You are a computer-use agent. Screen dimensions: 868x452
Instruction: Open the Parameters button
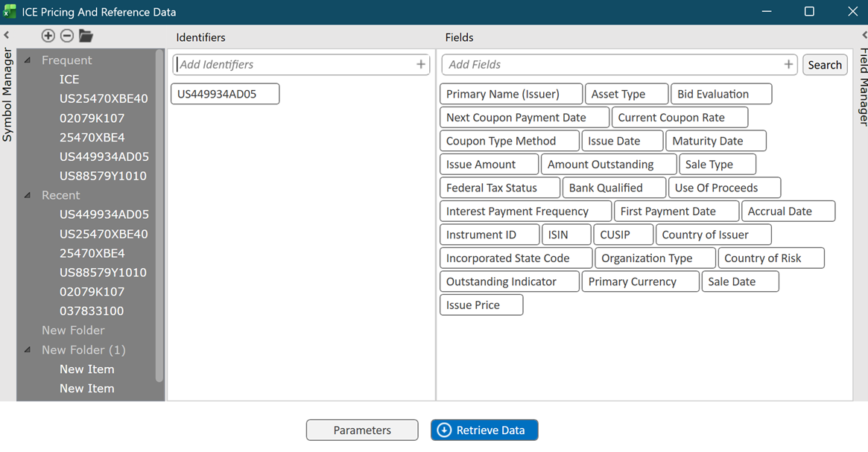pyautogui.click(x=362, y=430)
